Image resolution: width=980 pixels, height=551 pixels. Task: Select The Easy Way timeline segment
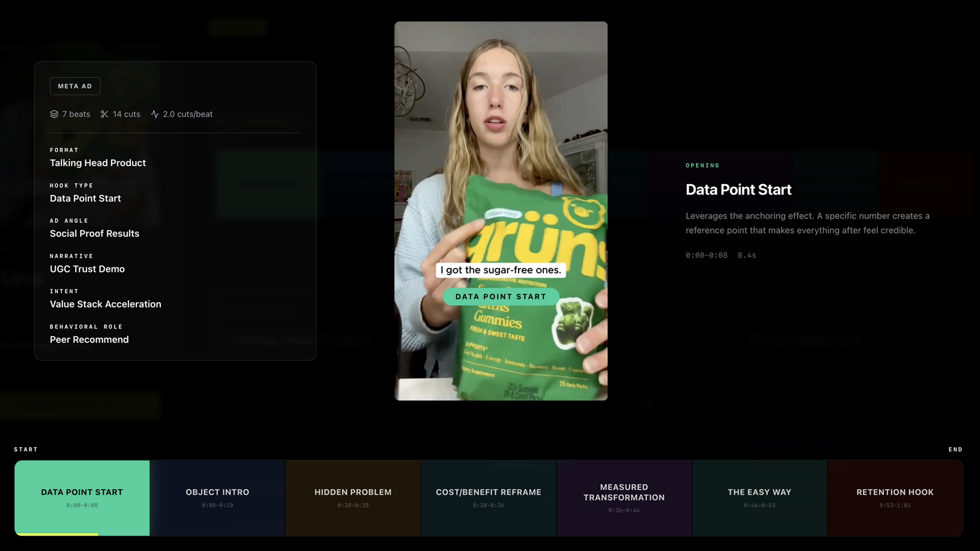click(x=759, y=498)
